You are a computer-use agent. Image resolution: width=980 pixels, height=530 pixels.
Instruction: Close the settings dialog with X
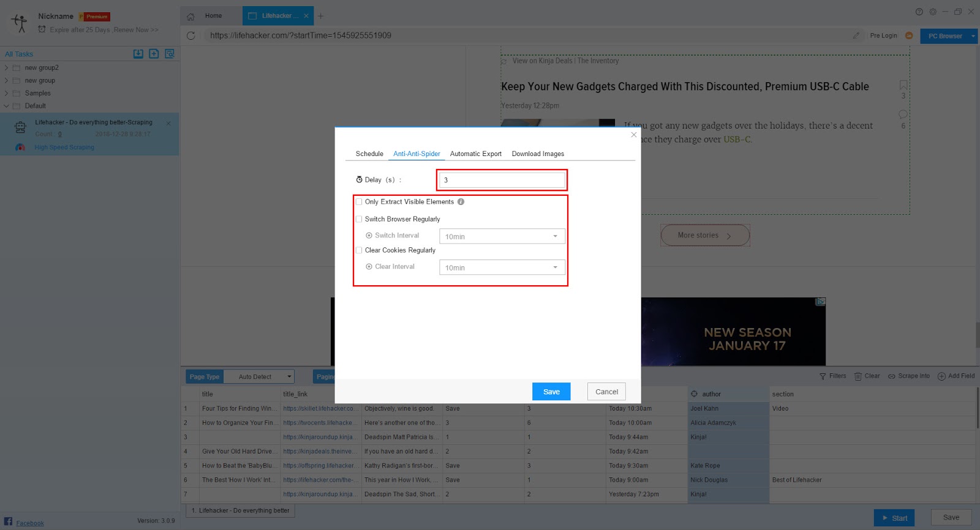point(634,135)
